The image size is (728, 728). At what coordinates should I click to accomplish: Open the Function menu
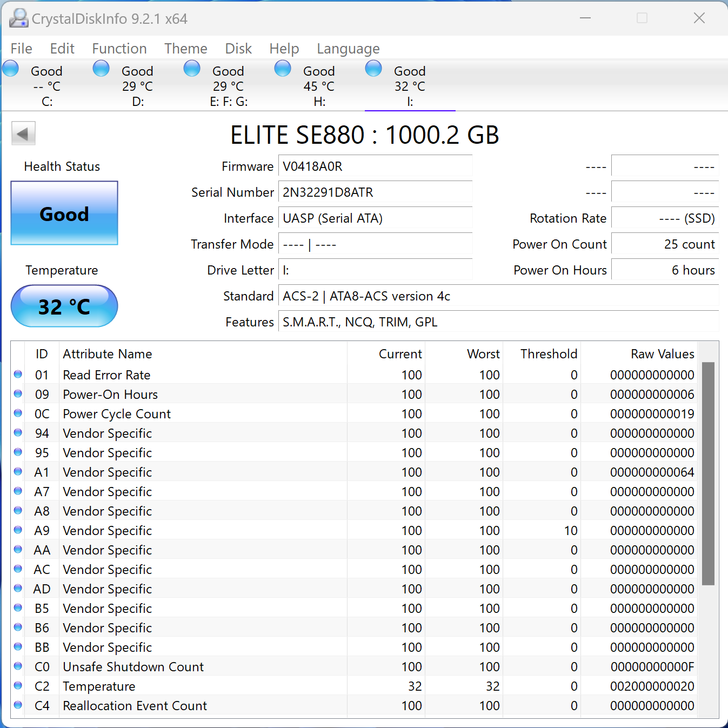pyautogui.click(x=119, y=49)
